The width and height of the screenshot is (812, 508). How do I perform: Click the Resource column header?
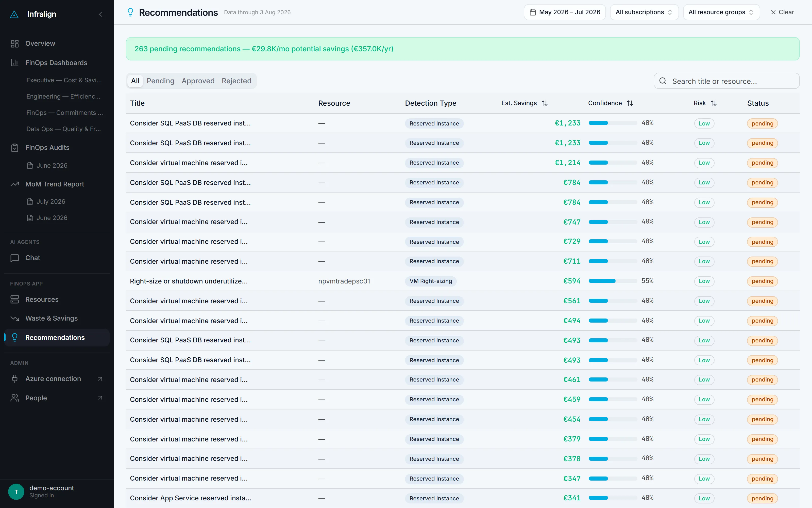pos(334,103)
